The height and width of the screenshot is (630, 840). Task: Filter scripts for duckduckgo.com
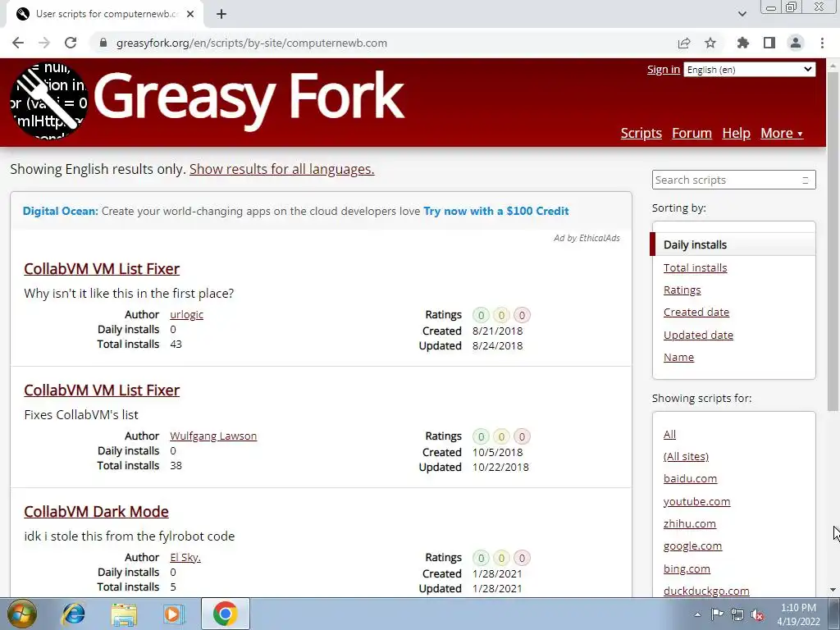[706, 591]
